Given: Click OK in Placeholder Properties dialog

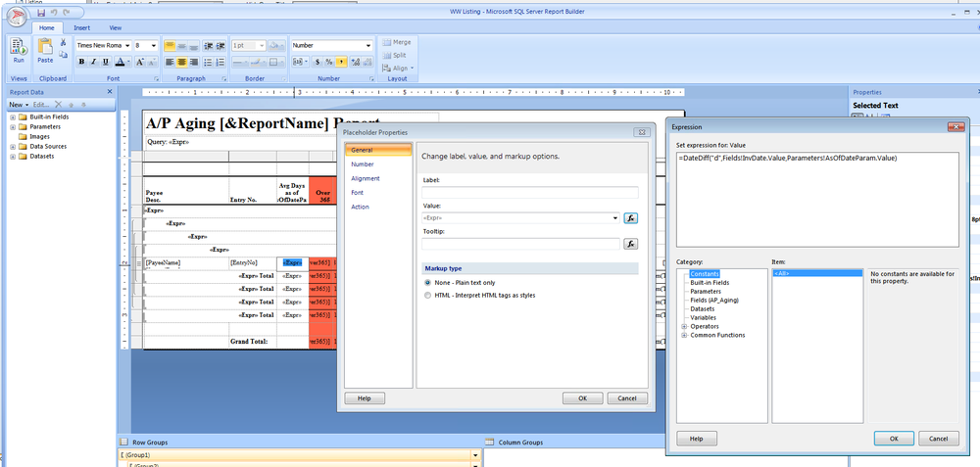Looking at the screenshot, I should pyautogui.click(x=582, y=398).
